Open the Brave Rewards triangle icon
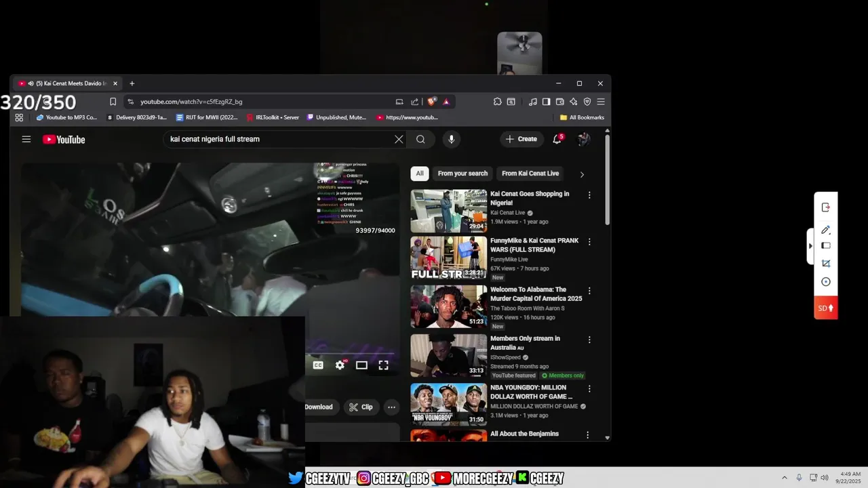 coord(446,102)
